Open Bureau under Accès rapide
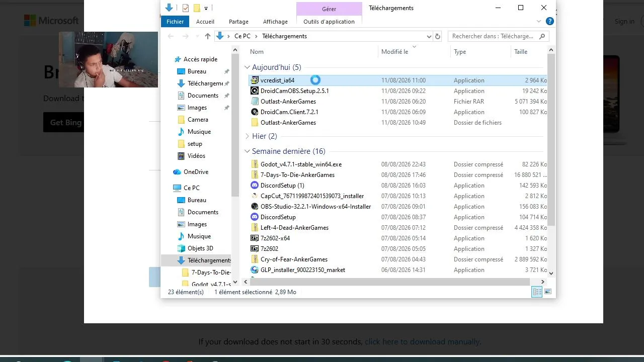The image size is (644, 362). [x=197, y=71]
